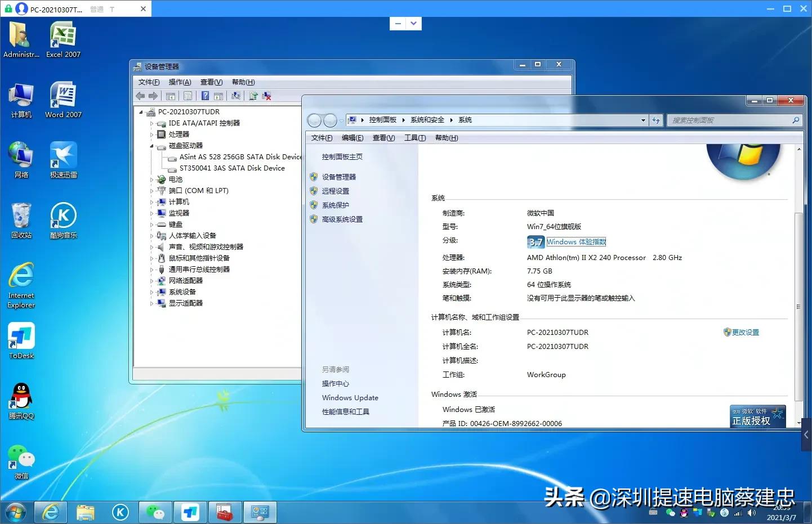Open 设备管理器 from the left pane
The height and width of the screenshot is (524, 812).
pos(339,177)
